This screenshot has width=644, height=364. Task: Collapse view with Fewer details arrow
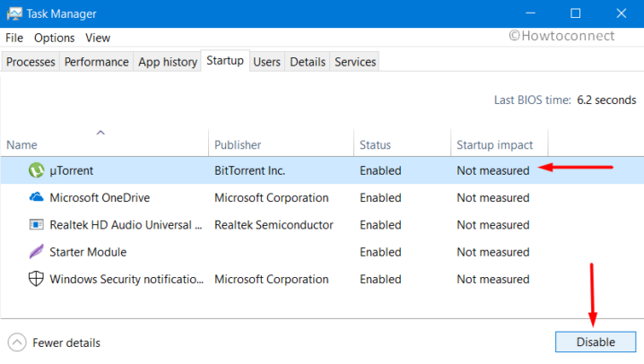(x=17, y=342)
